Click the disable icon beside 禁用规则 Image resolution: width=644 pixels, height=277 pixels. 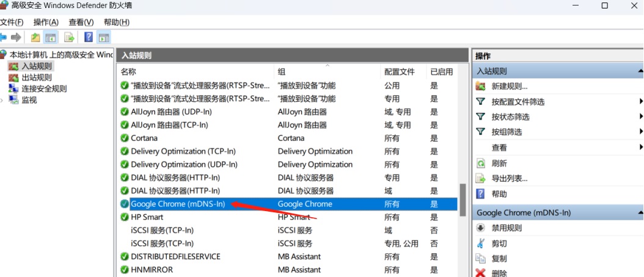pos(480,228)
